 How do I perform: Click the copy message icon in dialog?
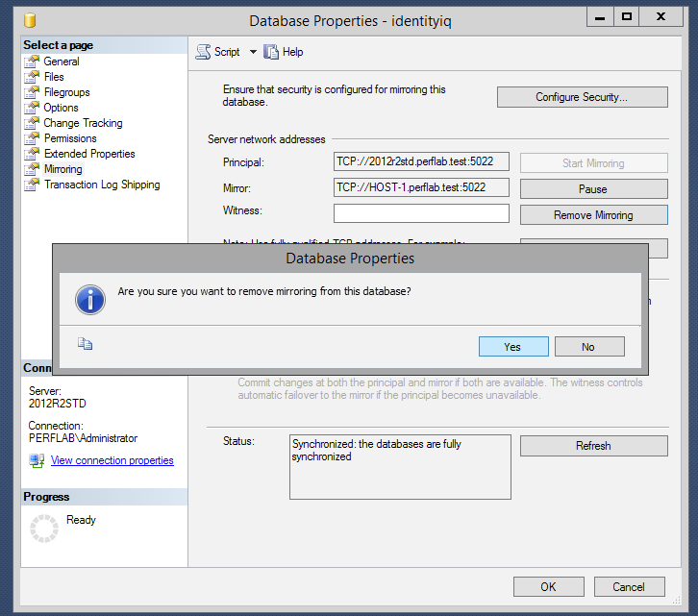[85, 344]
